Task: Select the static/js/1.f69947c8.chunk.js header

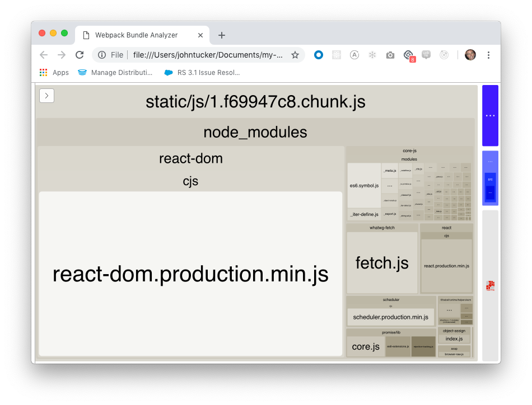Action: [x=255, y=102]
